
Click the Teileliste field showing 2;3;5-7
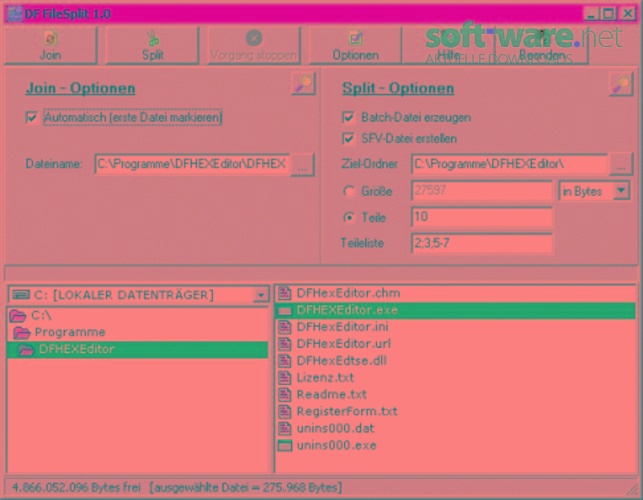pos(481,243)
